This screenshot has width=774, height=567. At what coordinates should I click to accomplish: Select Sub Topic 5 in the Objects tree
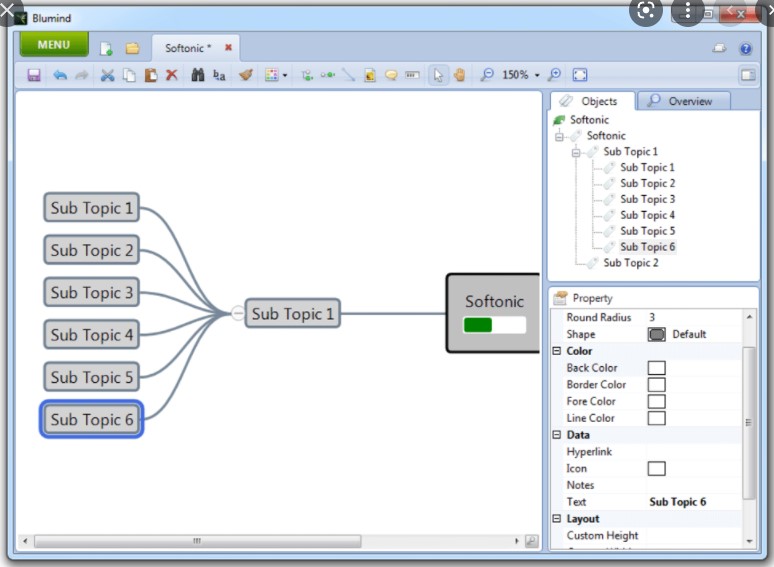tap(647, 231)
